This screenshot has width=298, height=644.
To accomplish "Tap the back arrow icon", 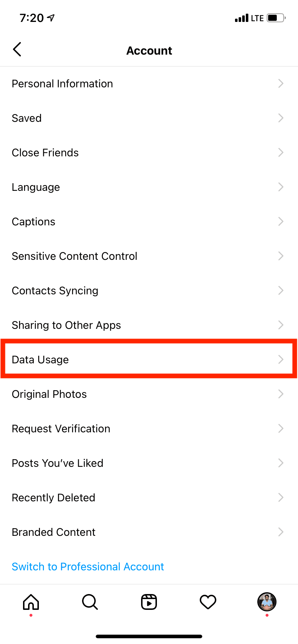I will (17, 50).
